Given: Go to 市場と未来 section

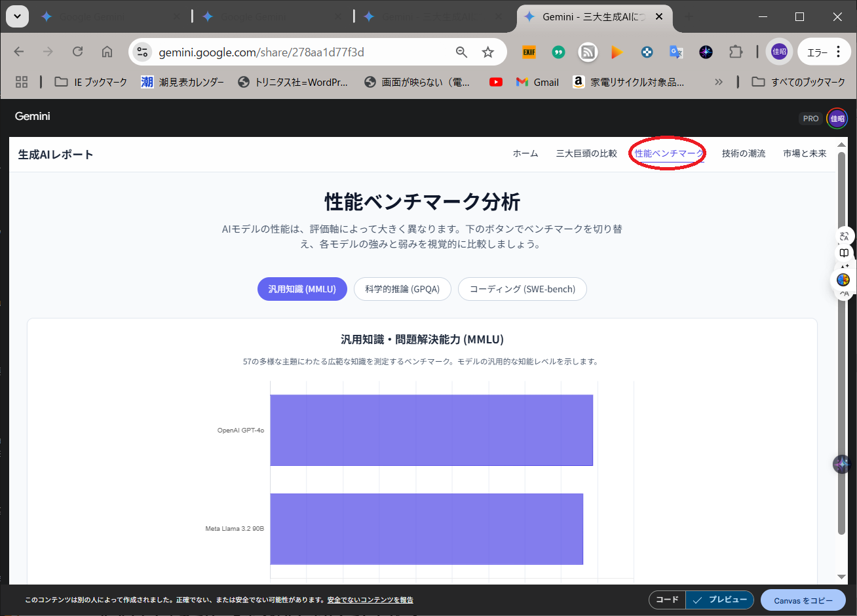Looking at the screenshot, I should [x=805, y=153].
